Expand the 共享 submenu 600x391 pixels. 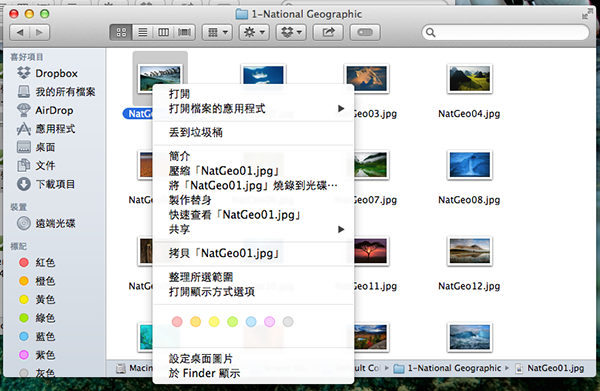pyautogui.click(x=253, y=230)
